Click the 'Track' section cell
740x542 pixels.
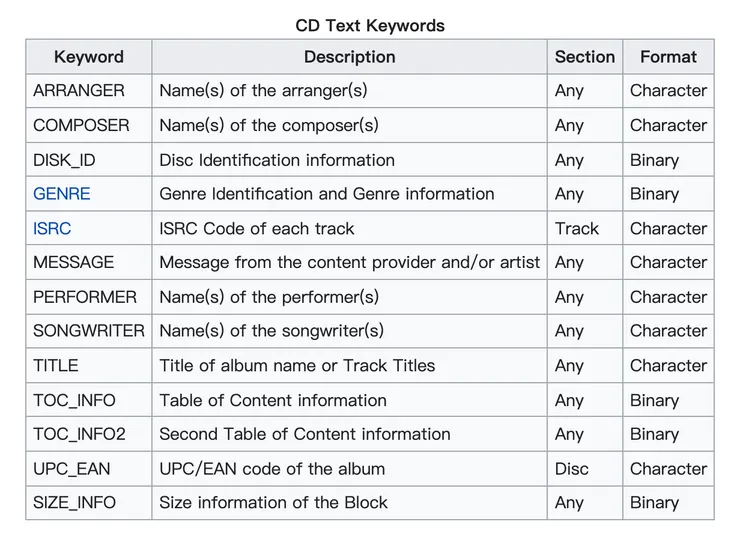(x=577, y=228)
